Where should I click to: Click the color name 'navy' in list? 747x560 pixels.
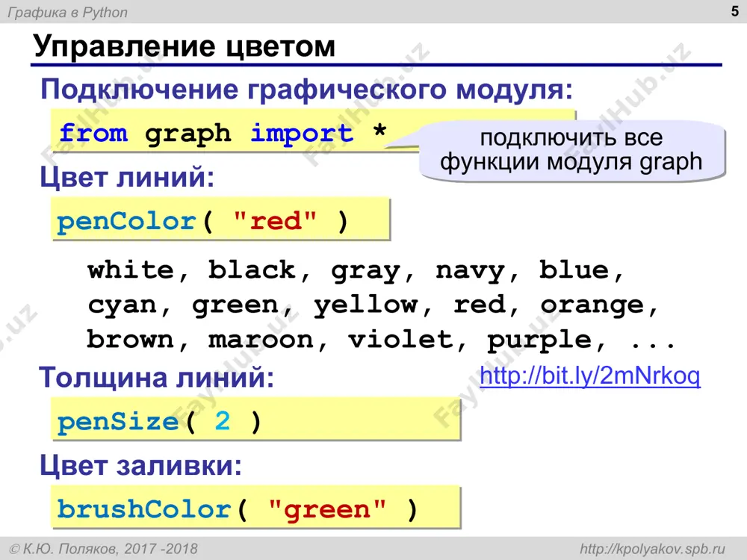[470, 272]
